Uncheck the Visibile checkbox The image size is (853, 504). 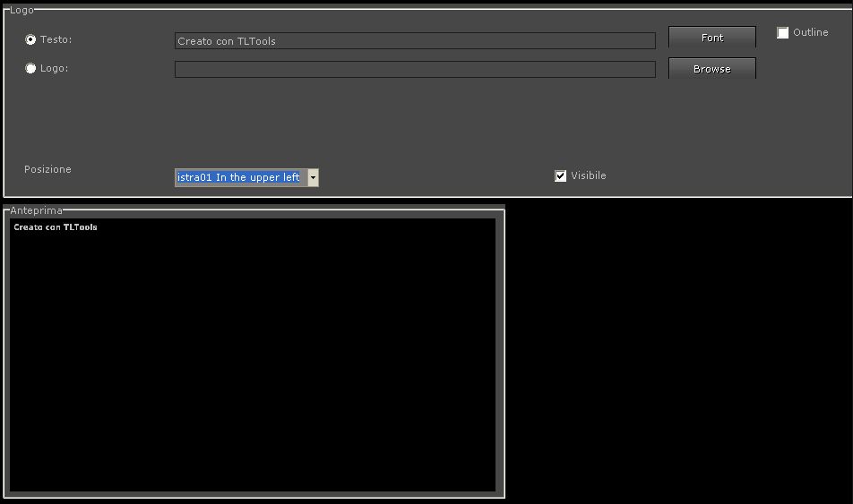click(x=560, y=175)
